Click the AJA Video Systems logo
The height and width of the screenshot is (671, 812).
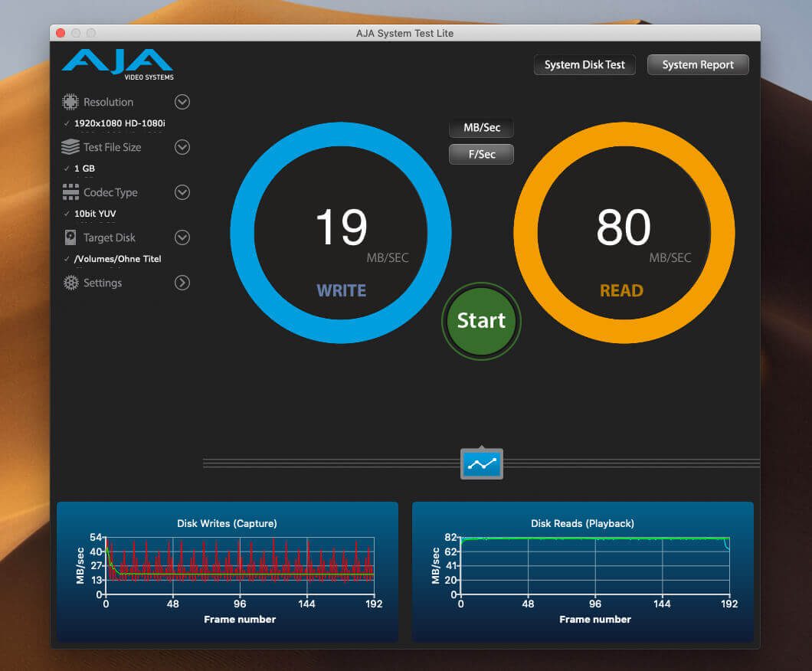[117, 64]
